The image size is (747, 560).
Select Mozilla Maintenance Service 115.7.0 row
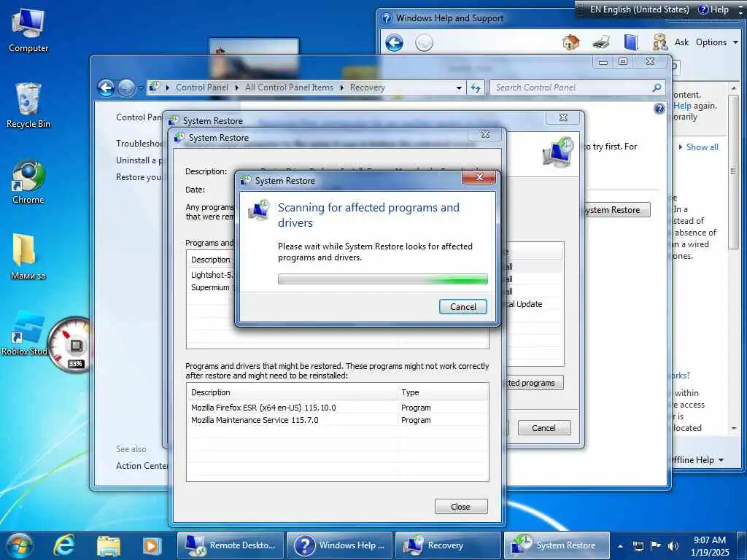coord(337,420)
